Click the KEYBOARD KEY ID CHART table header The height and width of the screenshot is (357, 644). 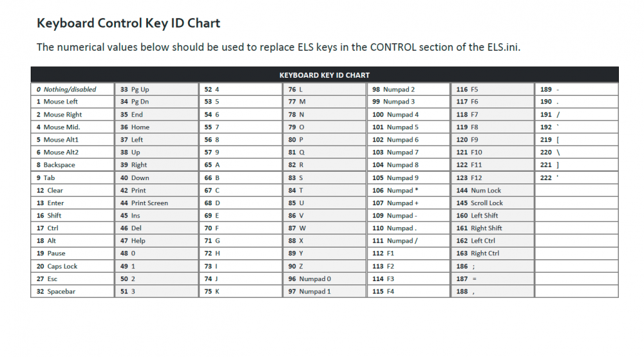[324, 75]
